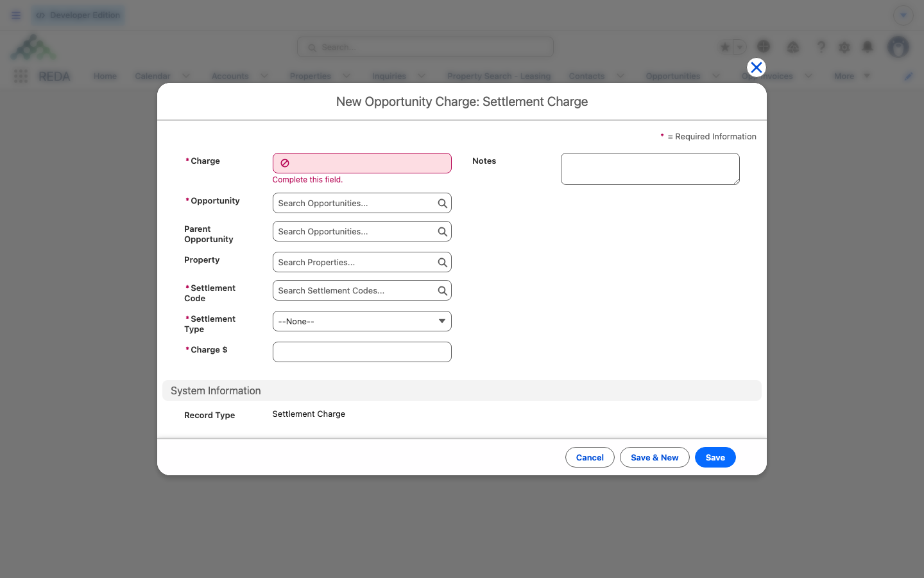Open the Help question mark icon
924x578 pixels.
(821, 47)
